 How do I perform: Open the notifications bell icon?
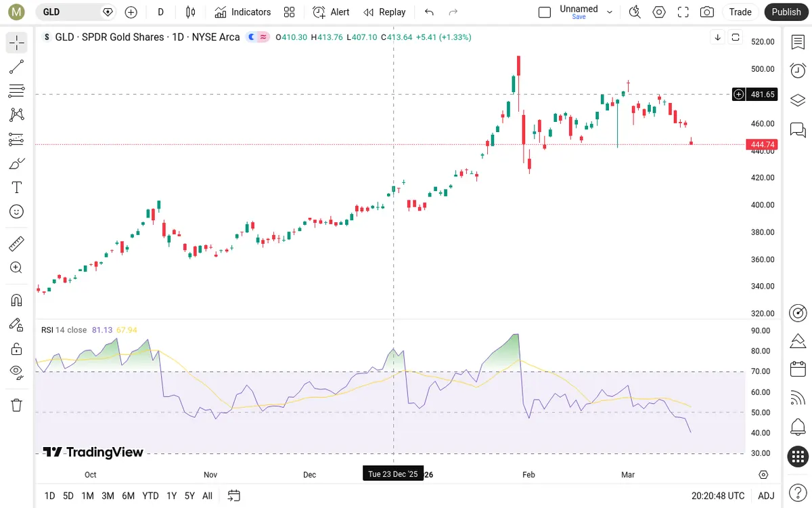pyautogui.click(x=798, y=427)
